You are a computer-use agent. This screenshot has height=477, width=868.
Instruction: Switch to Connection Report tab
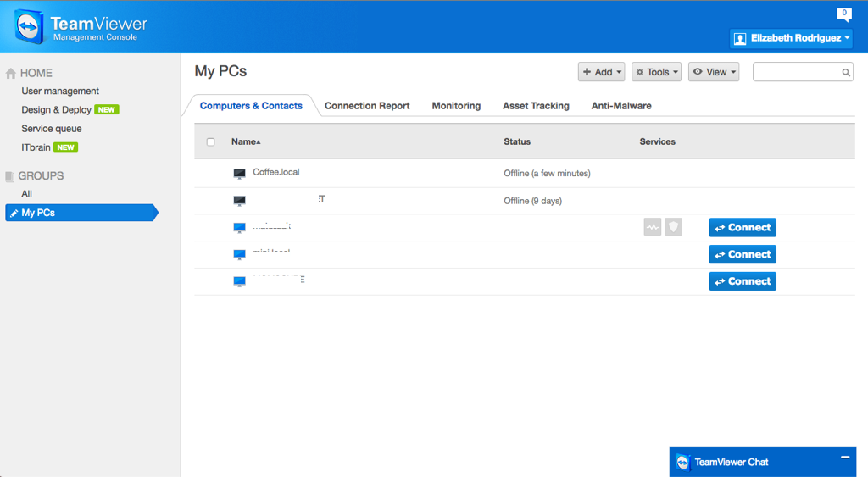coord(367,106)
